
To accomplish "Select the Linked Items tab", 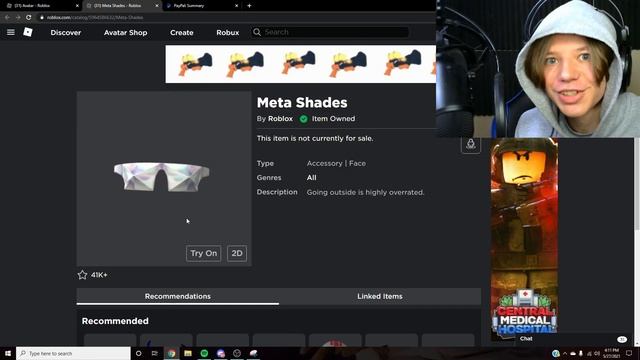I will 380,296.
